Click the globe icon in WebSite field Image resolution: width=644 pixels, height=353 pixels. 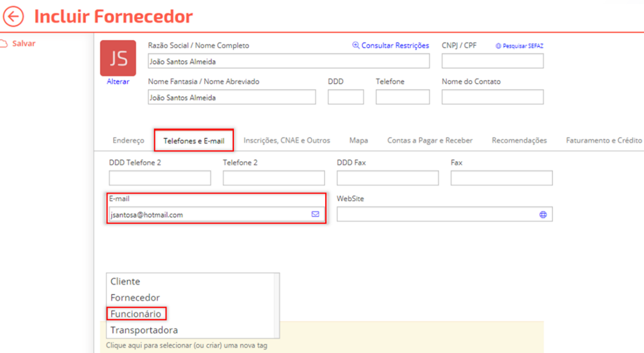pyautogui.click(x=542, y=214)
